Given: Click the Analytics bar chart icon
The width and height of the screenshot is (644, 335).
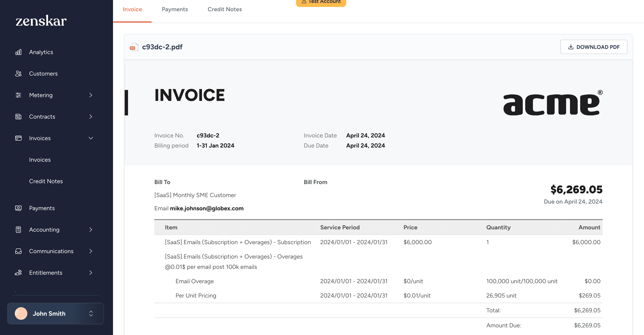Looking at the screenshot, I should click(18, 52).
